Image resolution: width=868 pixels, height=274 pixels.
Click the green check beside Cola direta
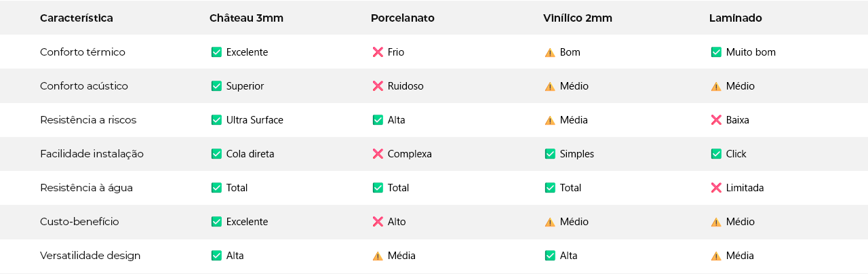click(216, 154)
